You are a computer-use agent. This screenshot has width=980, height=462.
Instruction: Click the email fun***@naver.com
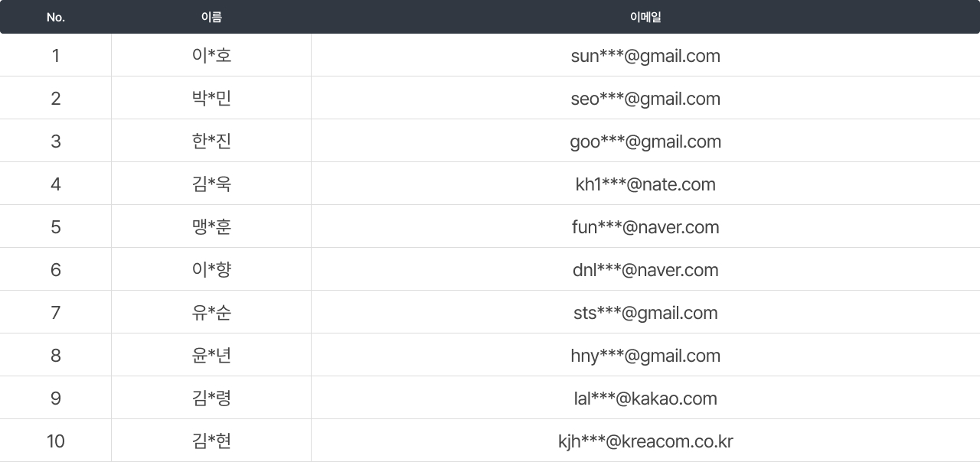pos(645,227)
